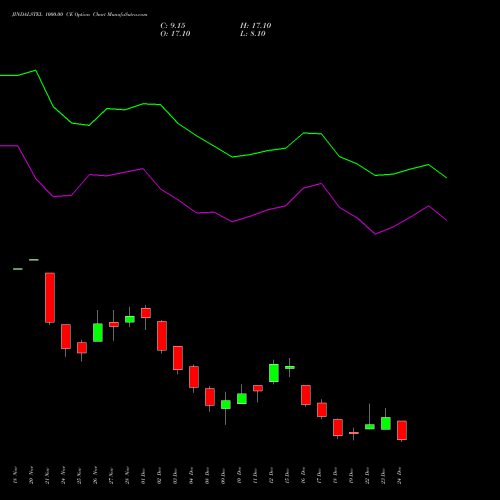This screenshot has height=500, width=500.
Task: Select the '02 Dec' date label
Action: pyautogui.click(x=159, y=475)
